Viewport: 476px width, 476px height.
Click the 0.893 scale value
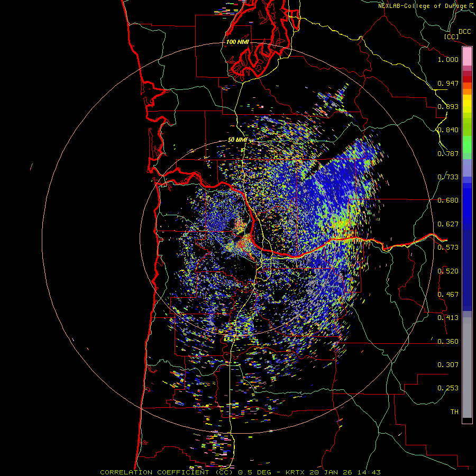[x=448, y=106]
